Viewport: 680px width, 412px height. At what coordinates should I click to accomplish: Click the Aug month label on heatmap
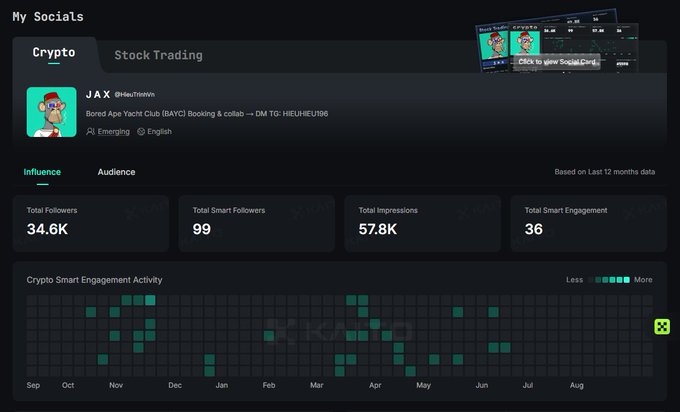pos(576,385)
